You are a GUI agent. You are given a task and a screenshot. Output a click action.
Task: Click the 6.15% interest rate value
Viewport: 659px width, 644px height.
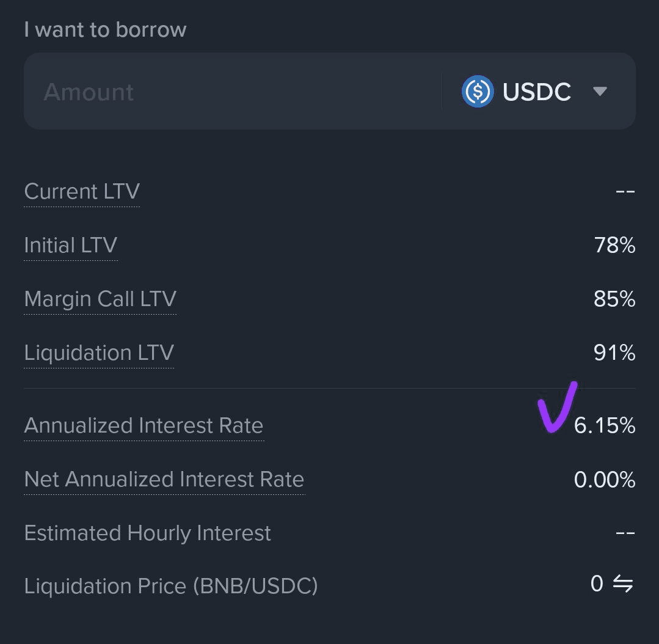[x=605, y=425]
